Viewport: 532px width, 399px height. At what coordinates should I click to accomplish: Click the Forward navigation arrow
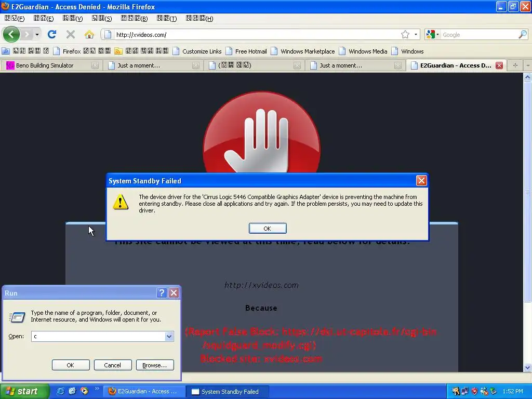(x=27, y=34)
